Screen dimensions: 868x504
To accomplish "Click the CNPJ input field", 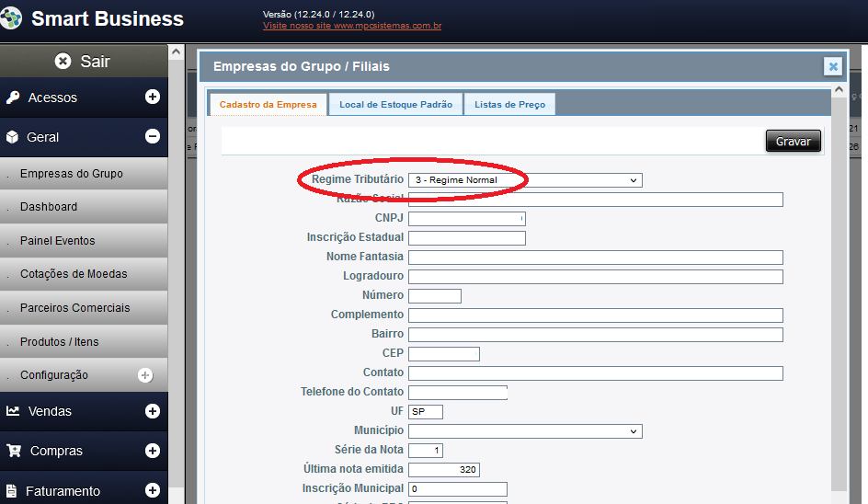I will click(x=466, y=219).
